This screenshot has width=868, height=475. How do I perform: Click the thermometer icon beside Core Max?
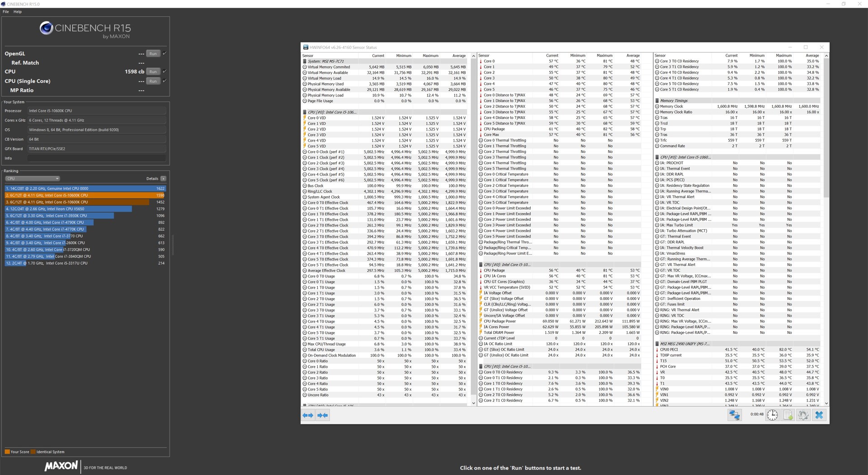(x=481, y=135)
